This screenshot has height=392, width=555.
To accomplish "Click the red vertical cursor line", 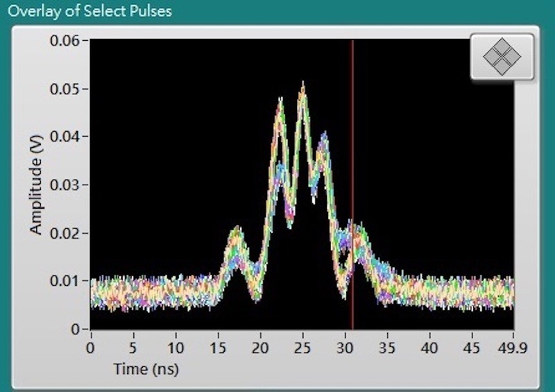I will (352, 184).
